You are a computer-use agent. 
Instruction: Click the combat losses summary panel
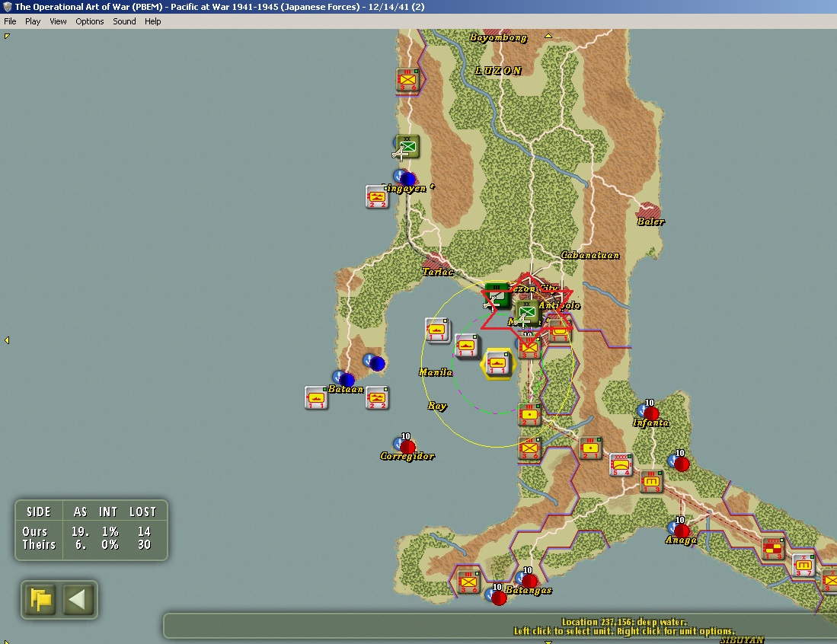point(91,530)
